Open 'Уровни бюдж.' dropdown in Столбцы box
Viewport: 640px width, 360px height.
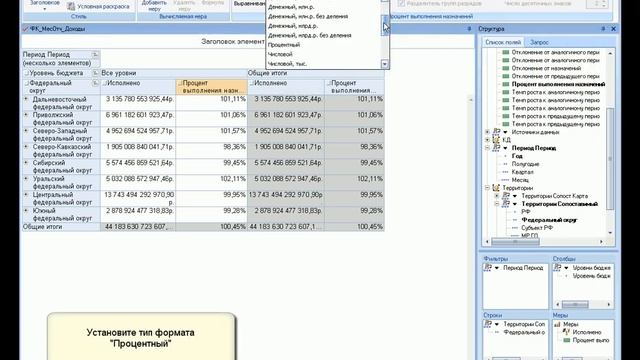click(566, 268)
